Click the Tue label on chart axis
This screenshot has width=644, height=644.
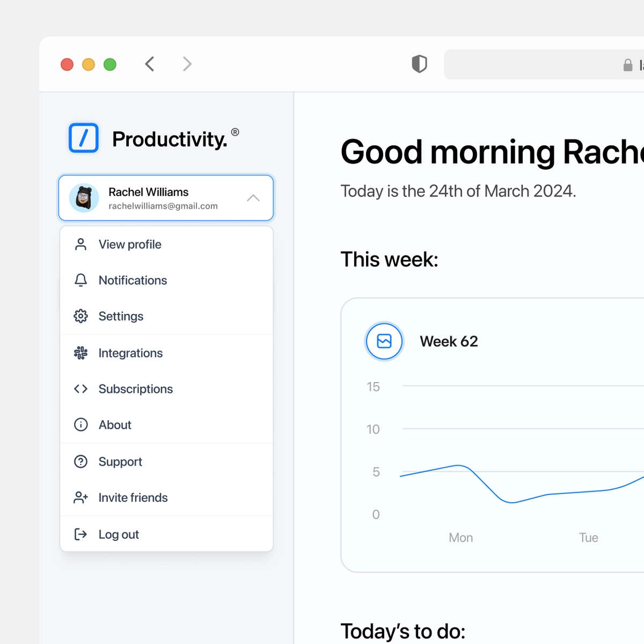(x=588, y=538)
